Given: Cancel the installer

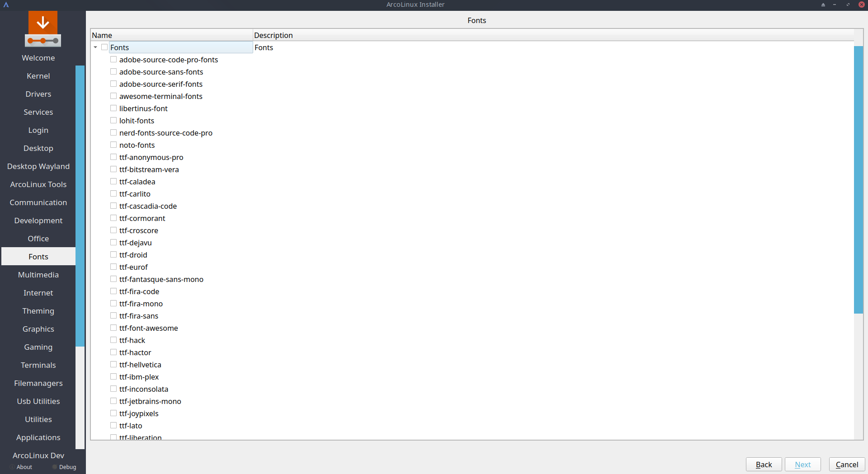Looking at the screenshot, I should (x=847, y=465).
